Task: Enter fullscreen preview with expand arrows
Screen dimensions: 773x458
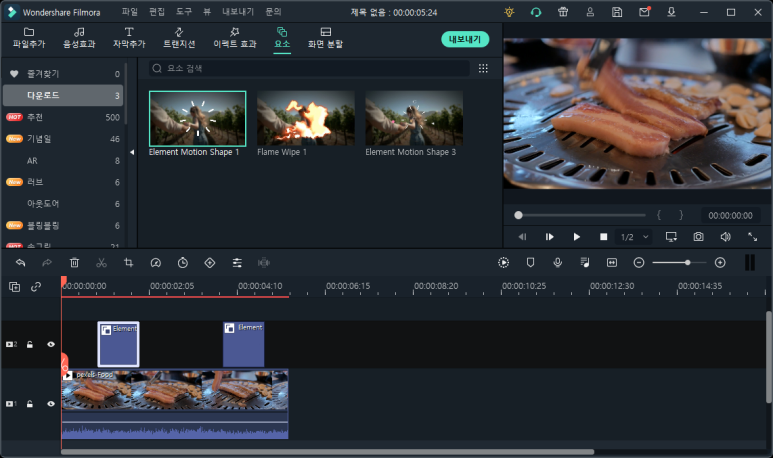Action: [x=753, y=237]
